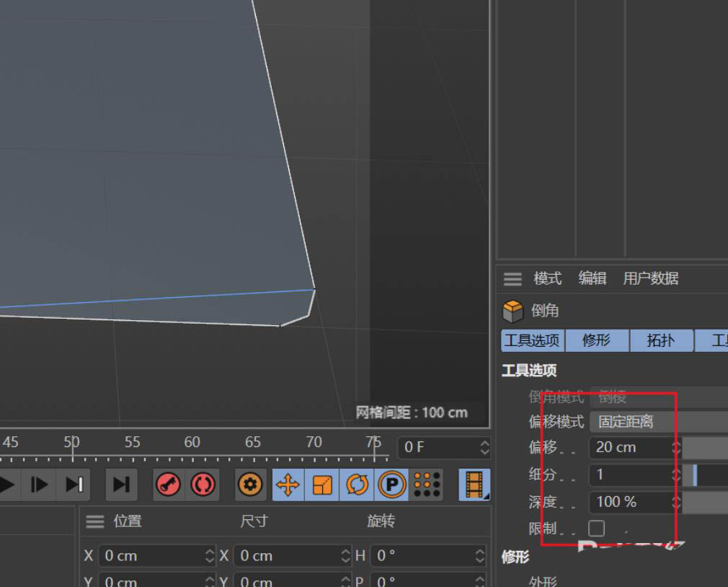Image resolution: width=728 pixels, height=587 pixels.
Task: Switch to the 拓扑 tab
Action: tap(660, 340)
